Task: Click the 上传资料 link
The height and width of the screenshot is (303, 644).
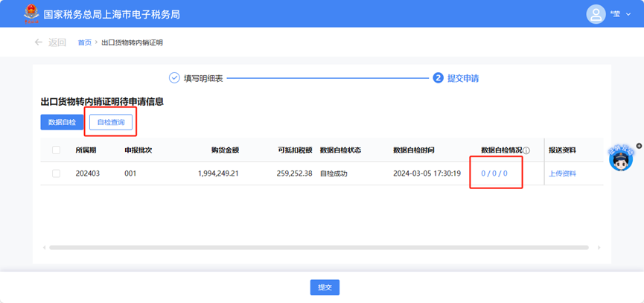Action: pos(562,173)
